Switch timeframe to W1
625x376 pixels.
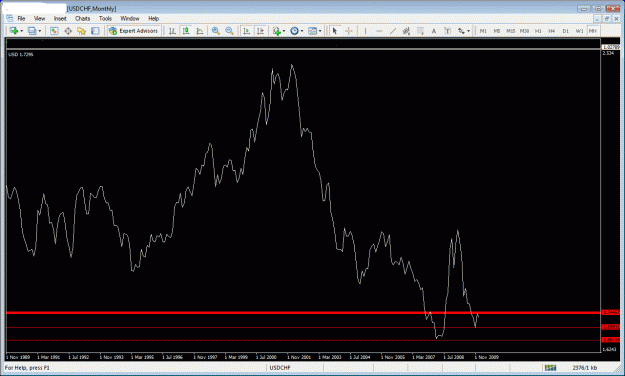click(x=579, y=31)
